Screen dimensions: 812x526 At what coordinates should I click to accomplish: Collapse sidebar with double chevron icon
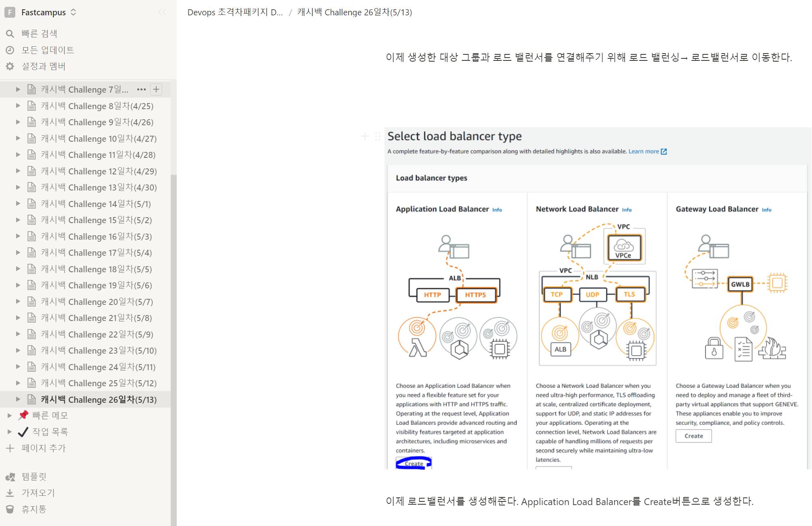click(162, 12)
